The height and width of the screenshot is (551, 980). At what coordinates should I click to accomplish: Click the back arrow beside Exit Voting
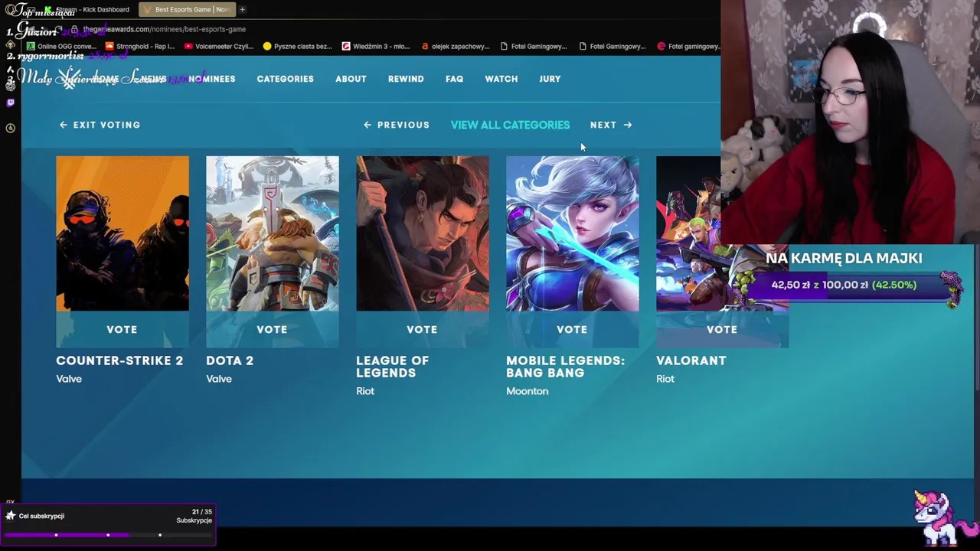(x=64, y=125)
